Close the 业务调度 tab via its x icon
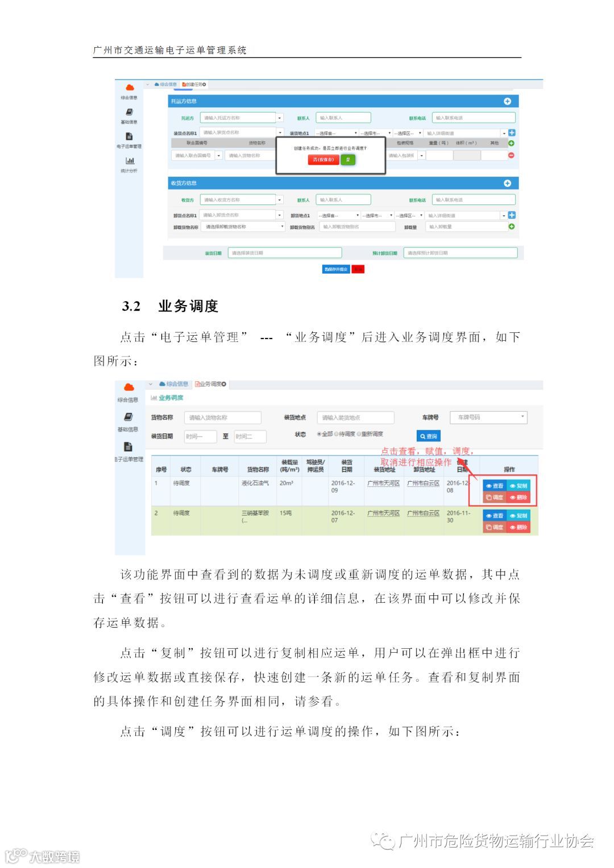Viewport: 614px width, 868px height. (x=224, y=384)
